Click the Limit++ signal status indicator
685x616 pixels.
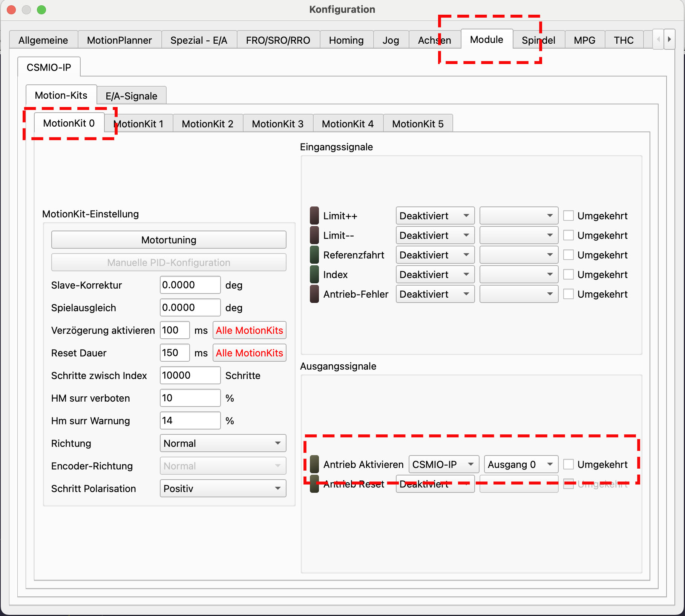pyautogui.click(x=314, y=216)
